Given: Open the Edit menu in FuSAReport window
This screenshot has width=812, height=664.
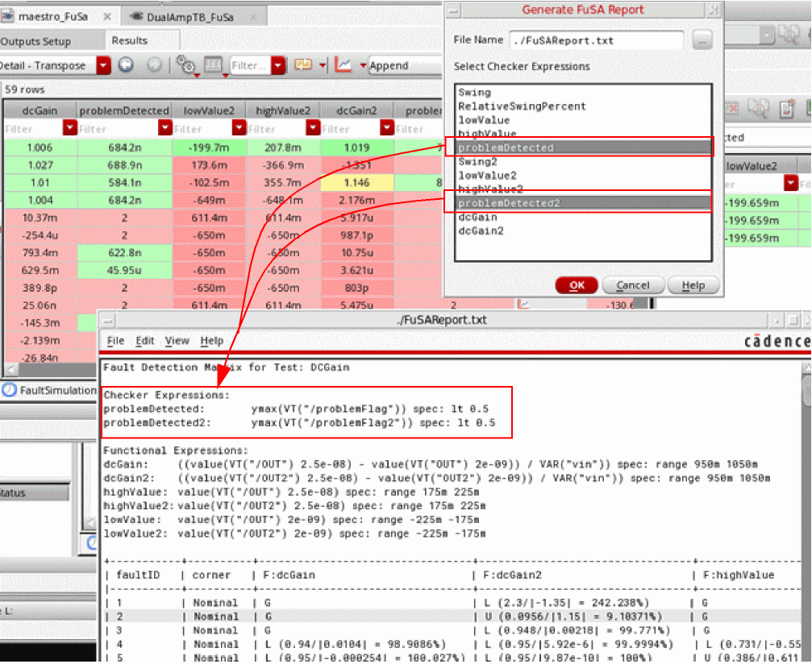Looking at the screenshot, I should pos(144,341).
